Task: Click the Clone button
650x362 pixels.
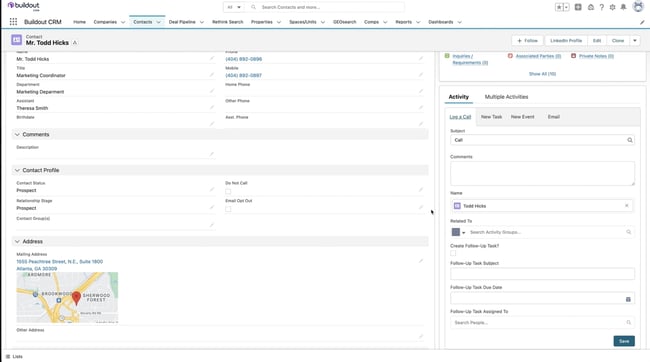Action: point(618,41)
